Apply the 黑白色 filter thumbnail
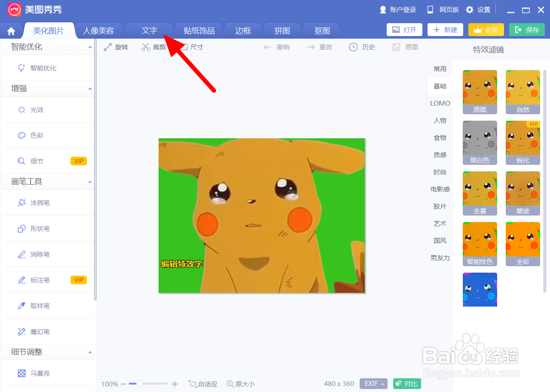The image size is (550, 392). click(x=480, y=143)
